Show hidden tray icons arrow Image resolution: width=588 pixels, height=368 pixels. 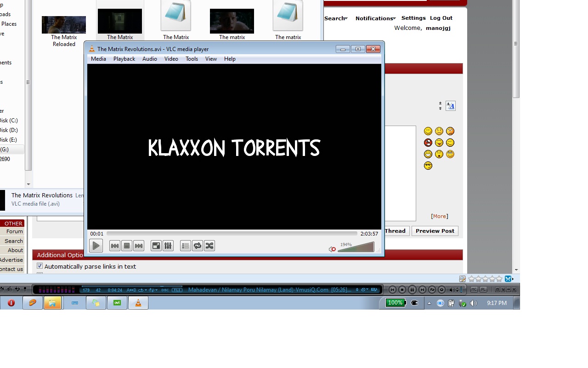[430, 303]
